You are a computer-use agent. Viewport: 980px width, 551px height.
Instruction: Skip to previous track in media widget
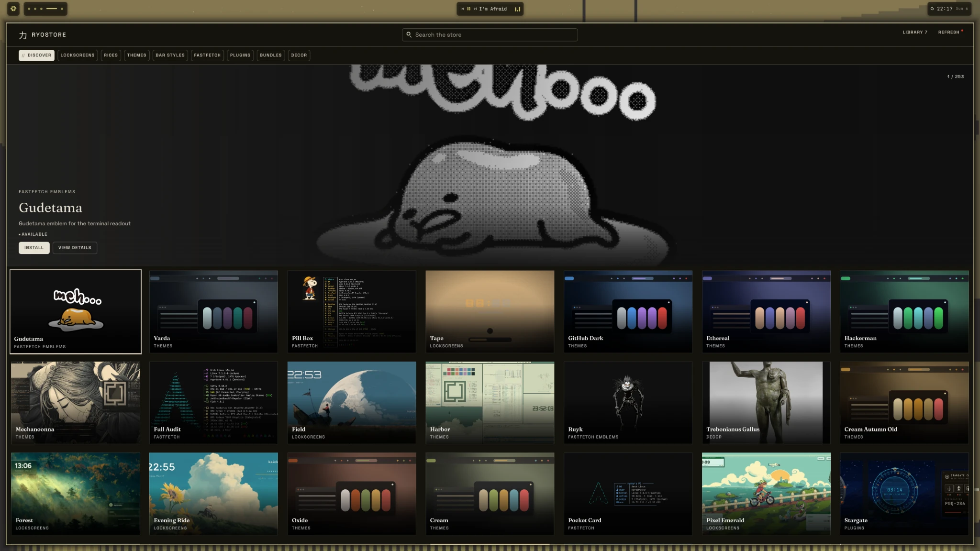pos(462,9)
